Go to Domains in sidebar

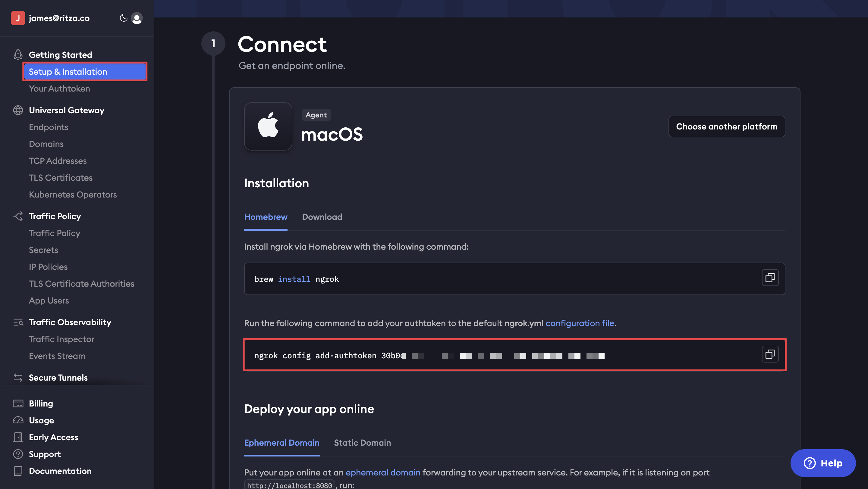pyautogui.click(x=46, y=144)
